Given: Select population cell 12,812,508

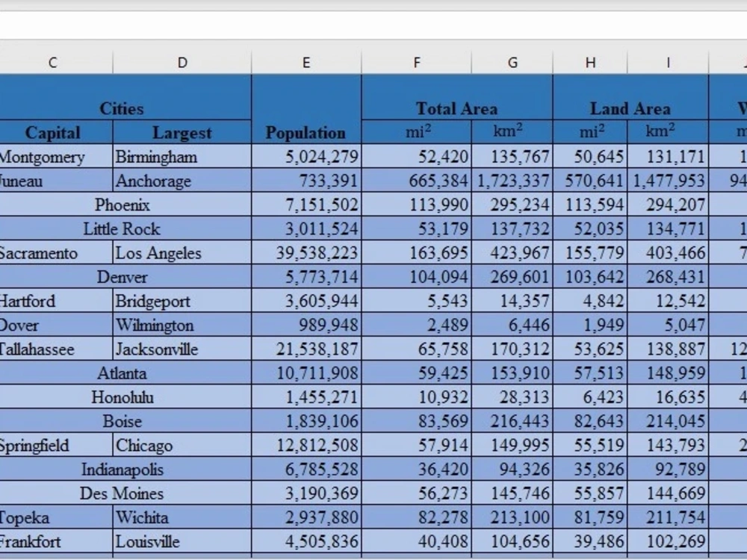Looking at the screenshot, I should coord(306,445).
